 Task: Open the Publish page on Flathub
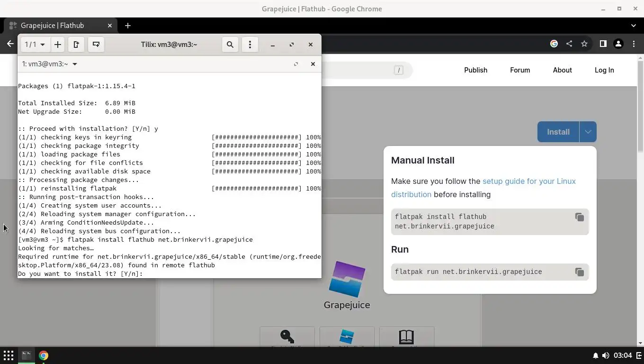point(475,70)
